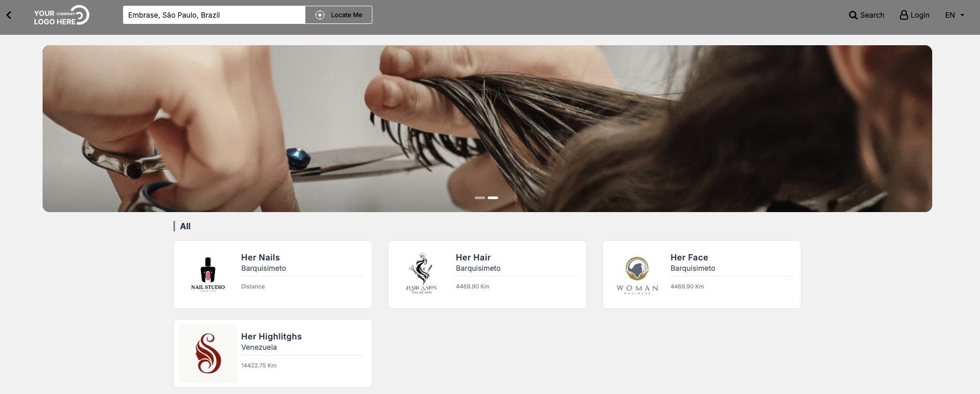
Task: Click the Locate Me crosshair icon
Action: tap(320, 15)
